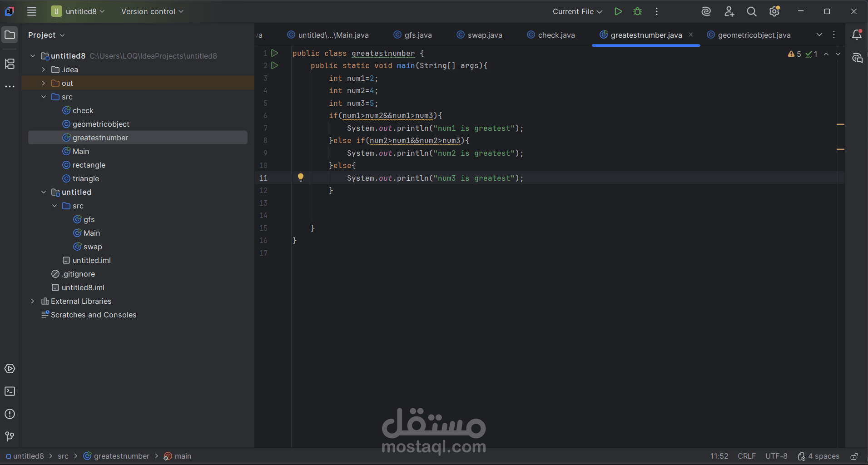This screenshot has height=465, width=868.
Task: Open the Current File run configuration dropdown
Action: coord(577,12)
